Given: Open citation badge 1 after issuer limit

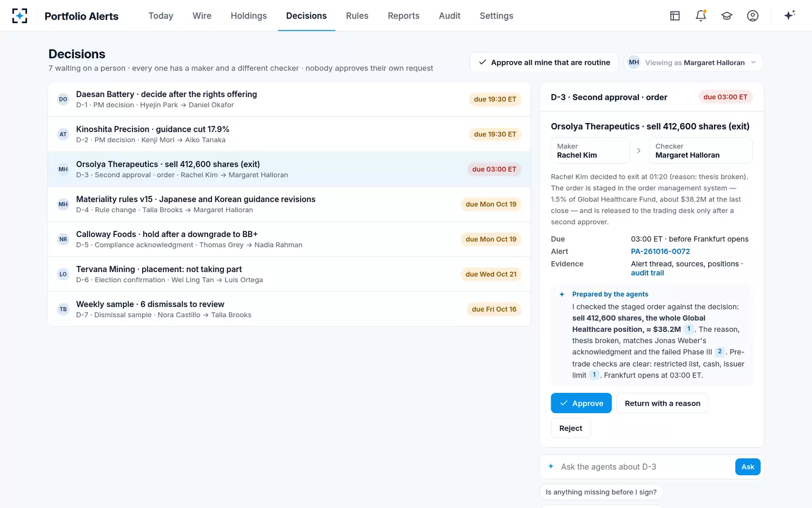Looking at the screenshot, I should 594,375.
